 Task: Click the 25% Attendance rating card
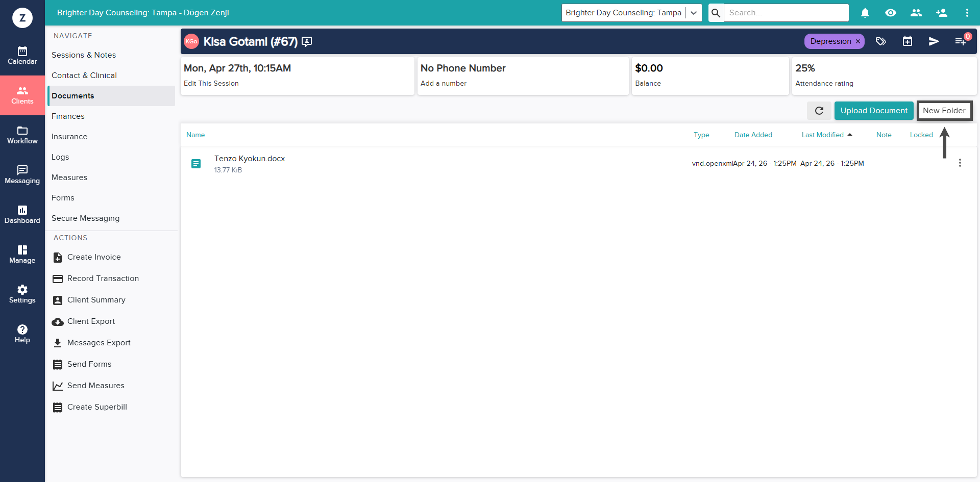pyautogui.click(x=884, y=75)
